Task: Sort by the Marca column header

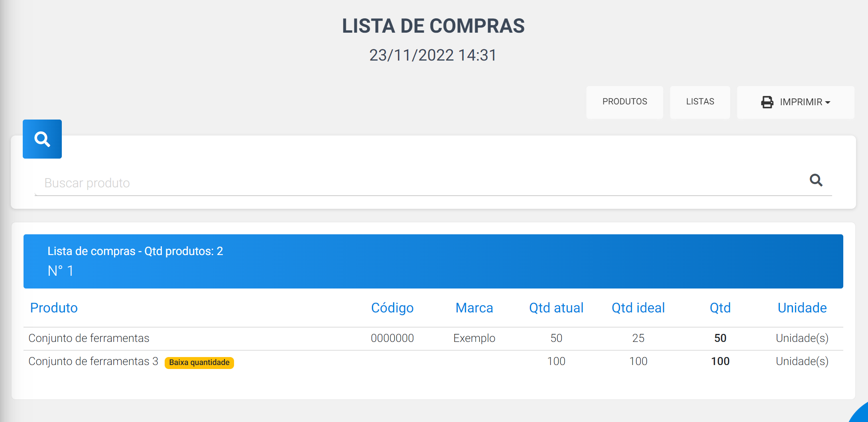Action: pos(474,308)
